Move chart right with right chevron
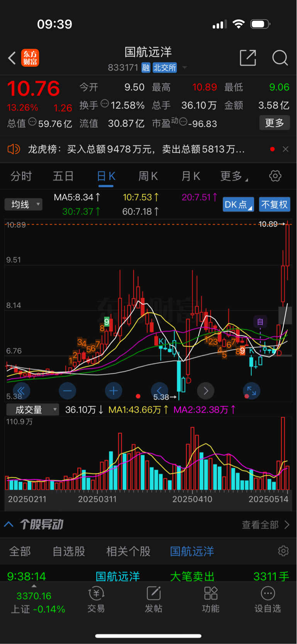Image resolution: width=297 pixels, height=644 pixels. pyautogui.click(x=206, y=391)
